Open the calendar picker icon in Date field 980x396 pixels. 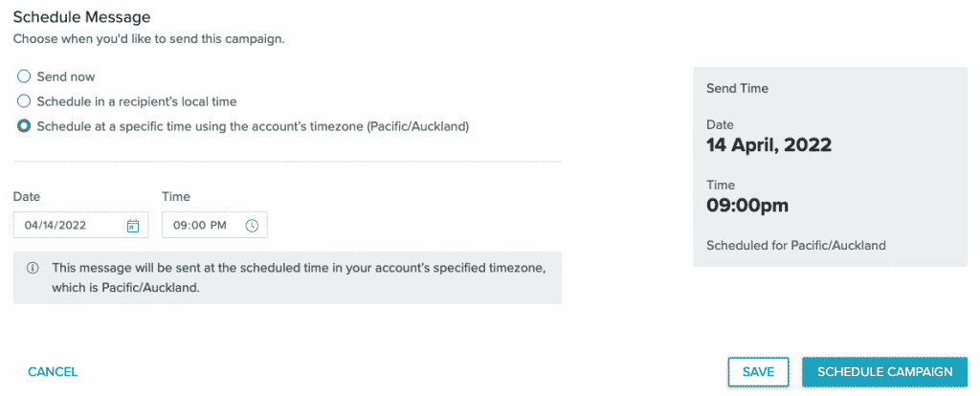(133, 226)
